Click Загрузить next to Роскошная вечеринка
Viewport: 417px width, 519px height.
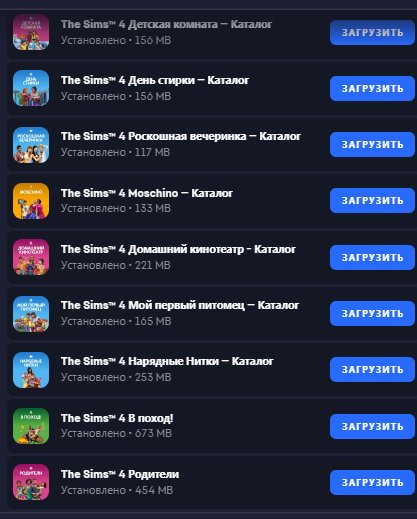point(372,144)
